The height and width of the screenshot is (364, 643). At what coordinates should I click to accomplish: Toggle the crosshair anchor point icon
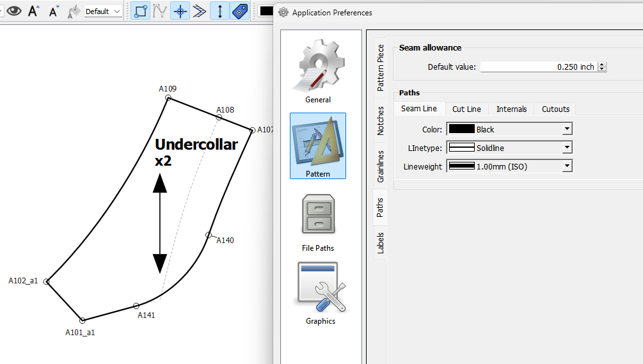(180, 11)
